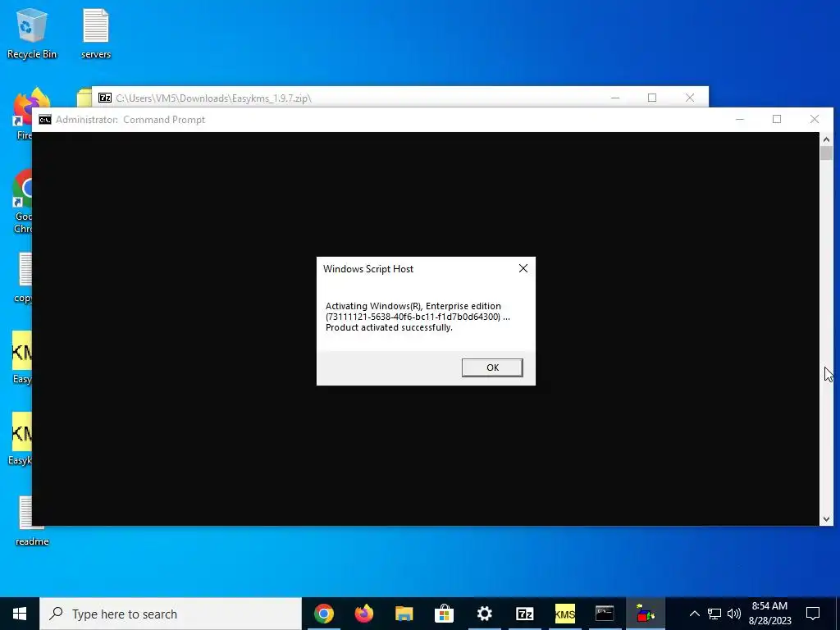The image size is (840, 630).
Task: Click the Windows Script Host taskbar icon
Action: pyautogui.click(x=645, y=614)
